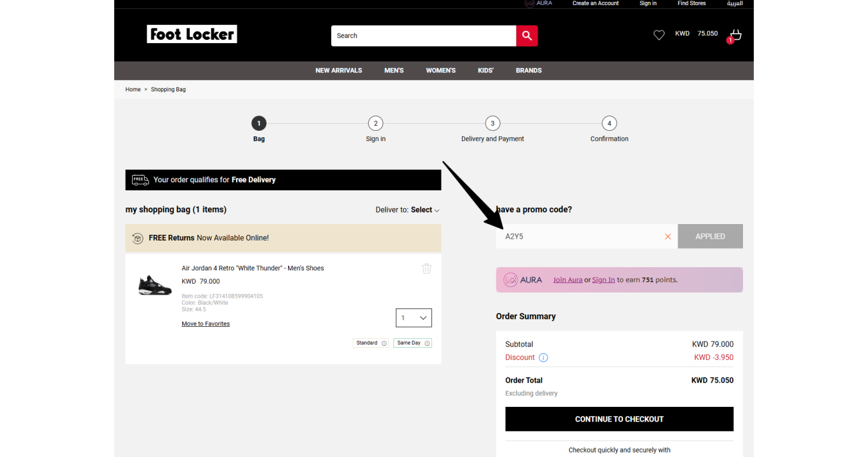Click the Shopping Bag breadcrumb text
Viewport: 868px width, 457px height.
(168, 89)
